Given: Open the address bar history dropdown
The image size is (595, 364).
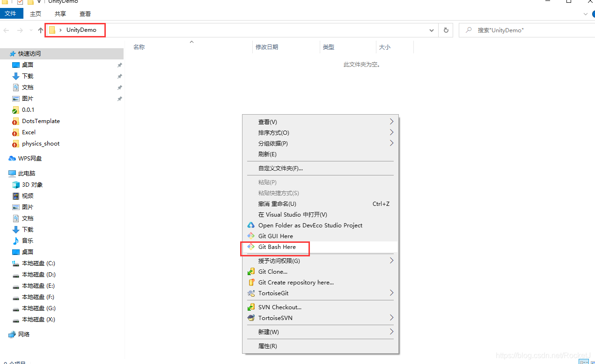Looking at the screenshot, I should pos(432,30).
